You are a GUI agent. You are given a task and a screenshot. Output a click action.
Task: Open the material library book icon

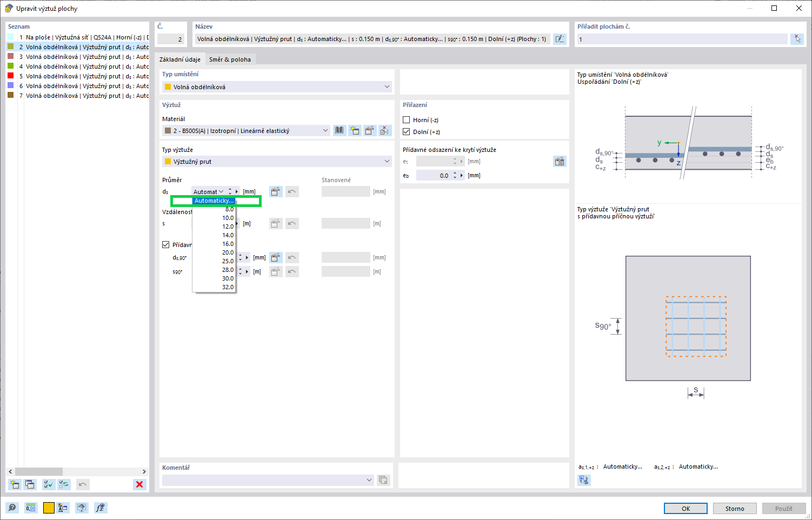click(339, 130)
